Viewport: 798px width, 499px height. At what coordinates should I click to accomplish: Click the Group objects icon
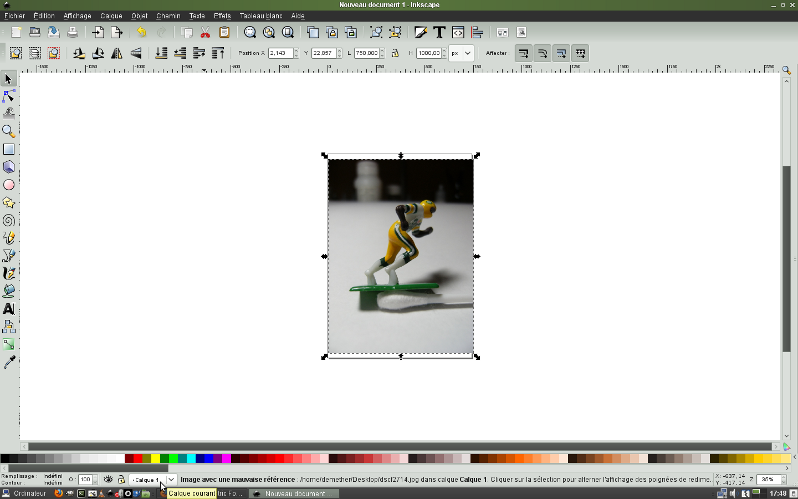[x=376, y=32]
